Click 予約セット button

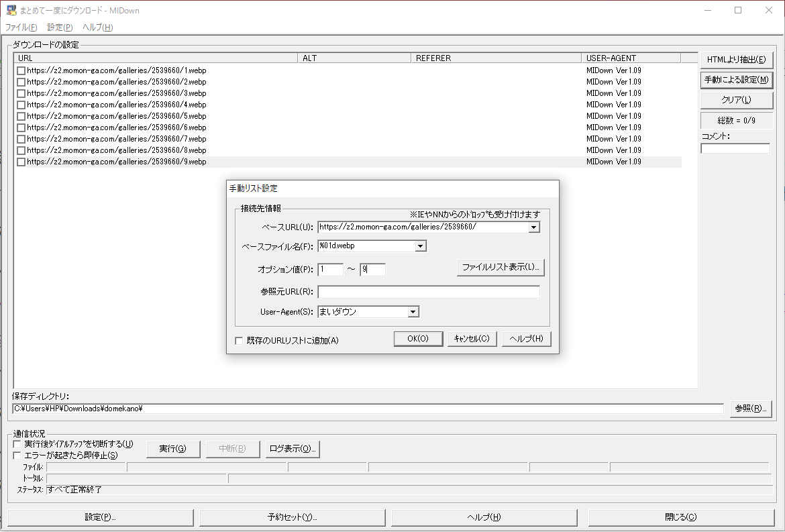coord(293,517)
